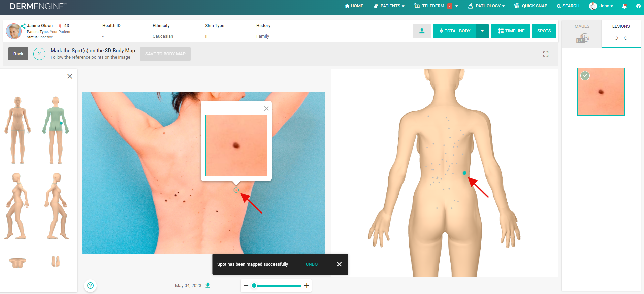The width and height of the screenshot is (644, 294).
Task: Select the back view body model
Action: click(x=56, y=130)
